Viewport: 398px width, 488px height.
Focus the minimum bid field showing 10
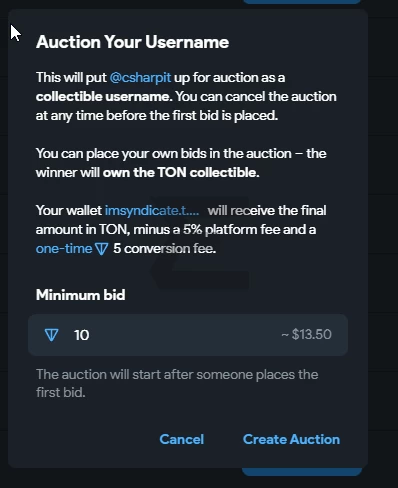tap(188, 335)
